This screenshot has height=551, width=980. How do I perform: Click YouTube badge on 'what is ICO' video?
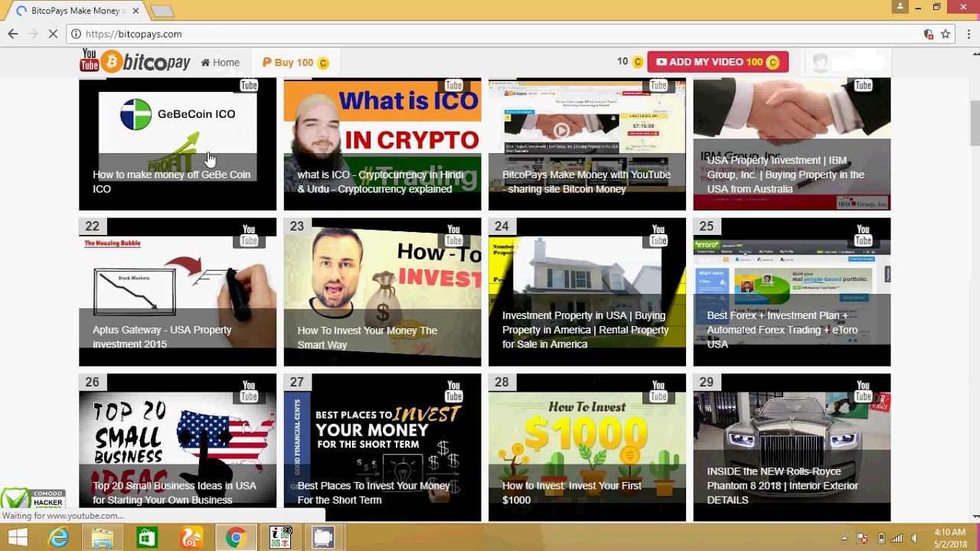pos(453,85)
